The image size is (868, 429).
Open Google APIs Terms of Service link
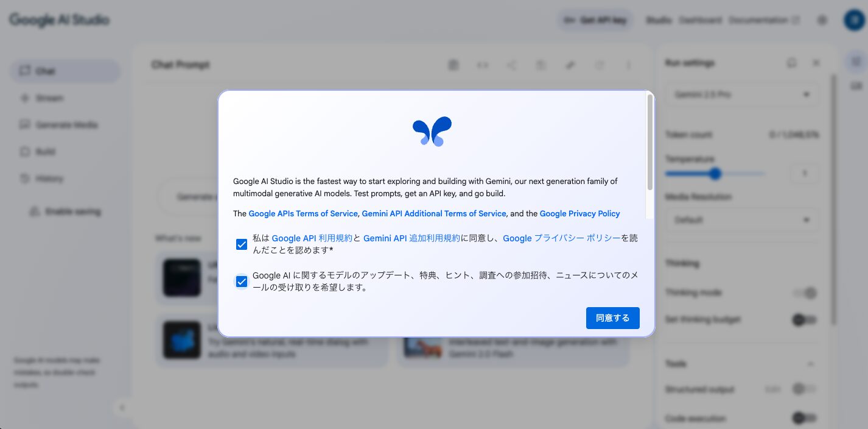point(303,213)
